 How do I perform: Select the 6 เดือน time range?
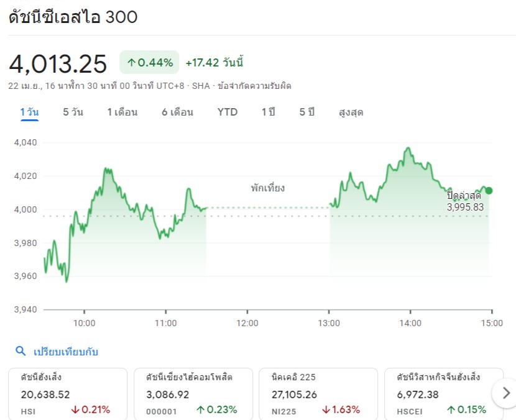click(177, 112)
